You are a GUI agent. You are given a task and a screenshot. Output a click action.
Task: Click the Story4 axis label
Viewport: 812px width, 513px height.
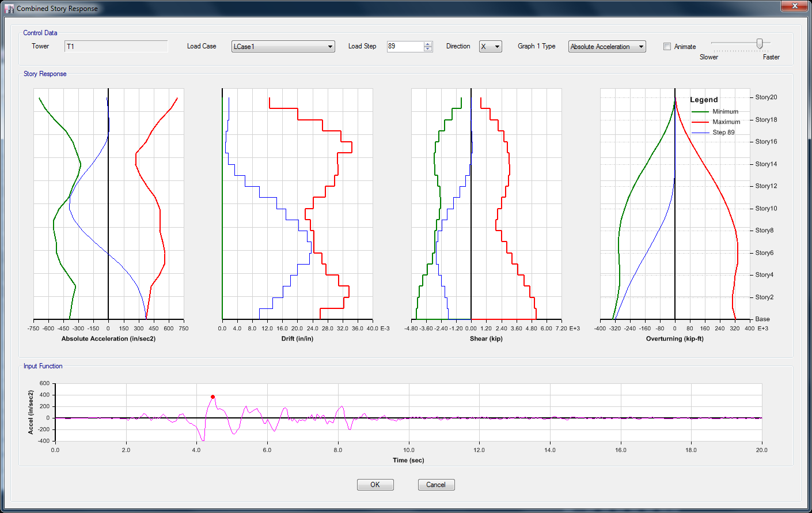(764, 275)
